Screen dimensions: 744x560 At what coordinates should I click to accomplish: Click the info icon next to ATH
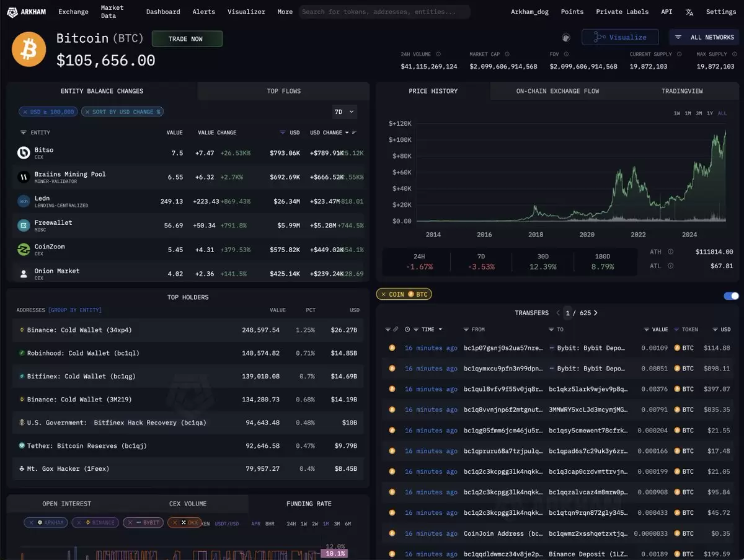[670, 252]
